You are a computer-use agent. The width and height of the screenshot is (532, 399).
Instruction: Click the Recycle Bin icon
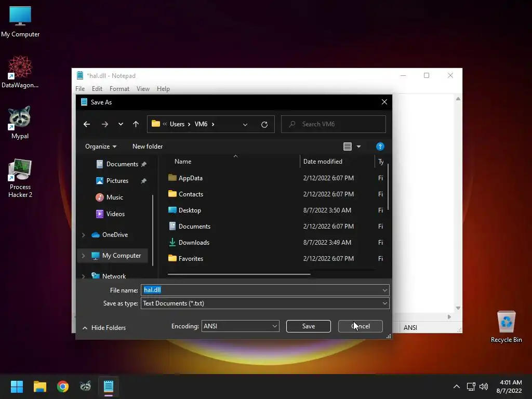506,327
